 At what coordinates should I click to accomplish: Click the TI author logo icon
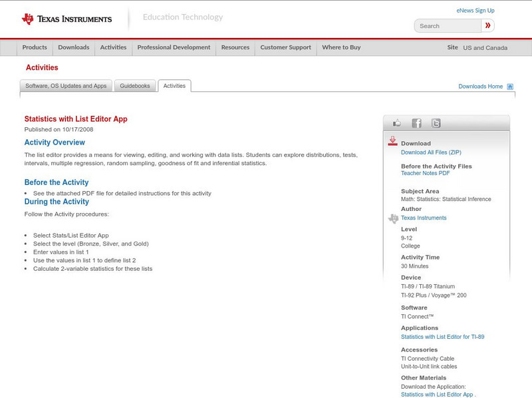pyautogui.click(x=393, y=218)
